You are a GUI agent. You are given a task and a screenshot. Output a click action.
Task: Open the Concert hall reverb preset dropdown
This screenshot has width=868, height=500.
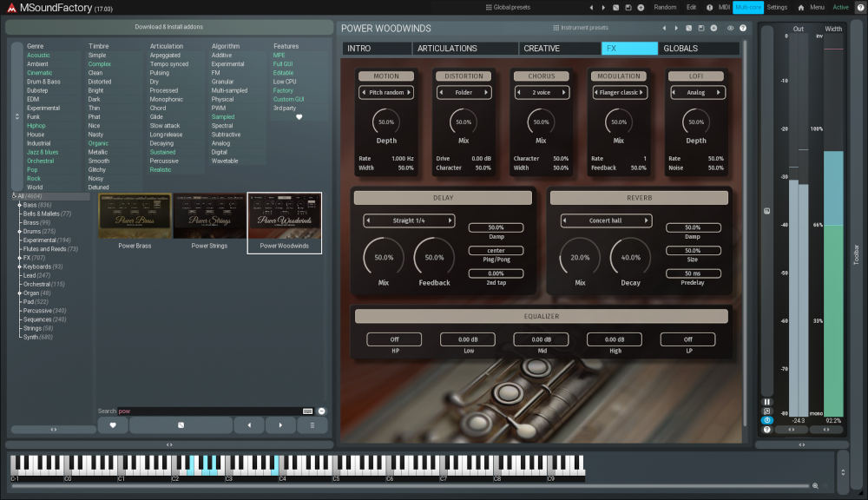point(605,220)
